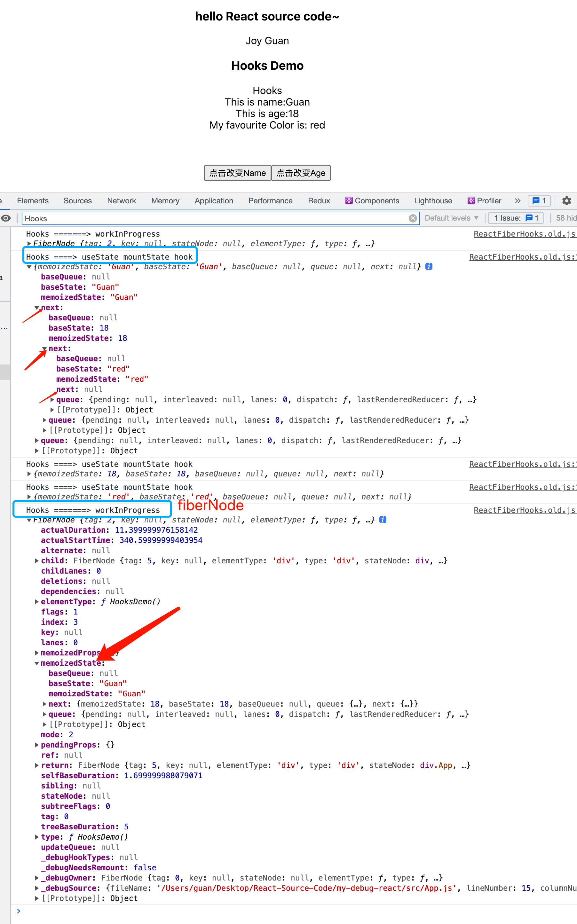
Task: Select the 'Hooks Demo' page heading
Action: (267, 66)
